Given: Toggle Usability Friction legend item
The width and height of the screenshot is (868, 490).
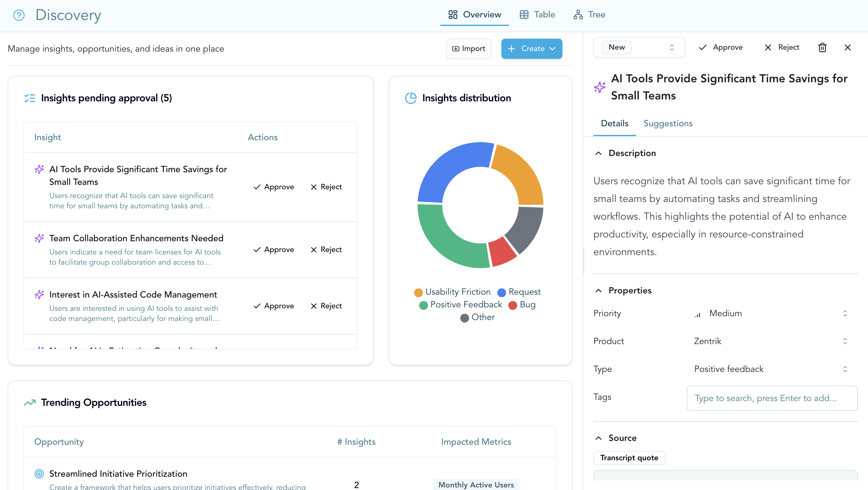Looking at the screenshot, I should tap(452, 292).
